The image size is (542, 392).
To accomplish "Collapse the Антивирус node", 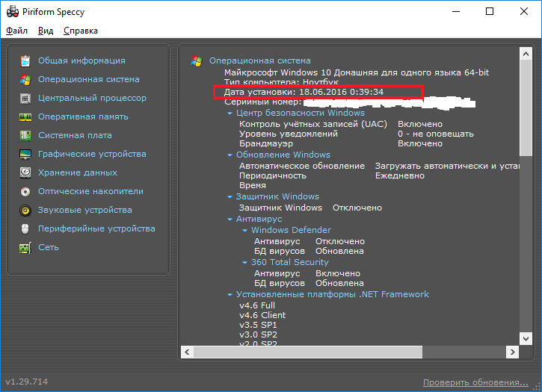I will tap(230, 220).
